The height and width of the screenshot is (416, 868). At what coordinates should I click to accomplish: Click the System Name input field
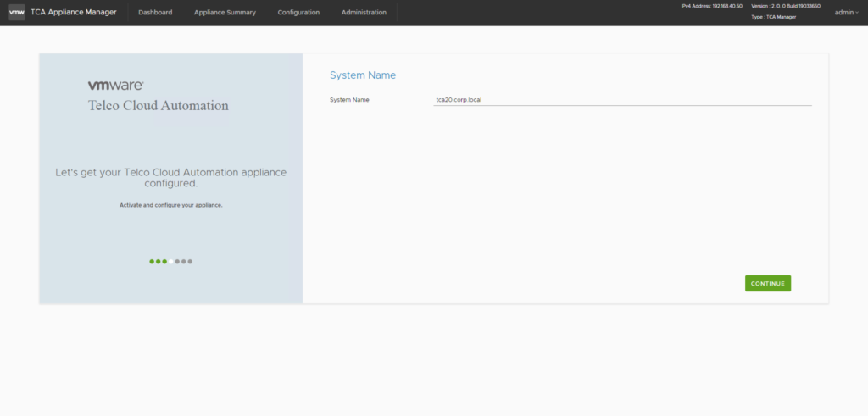pyautogui.click(x=622, y=100)
